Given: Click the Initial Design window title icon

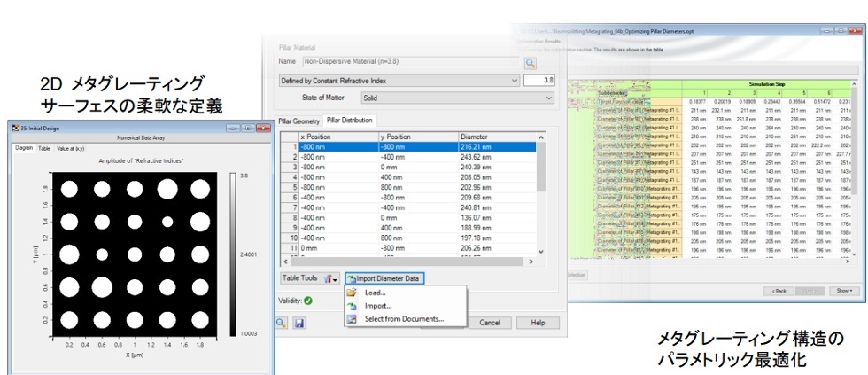Looking at the screenshot, I should (15, 127).
